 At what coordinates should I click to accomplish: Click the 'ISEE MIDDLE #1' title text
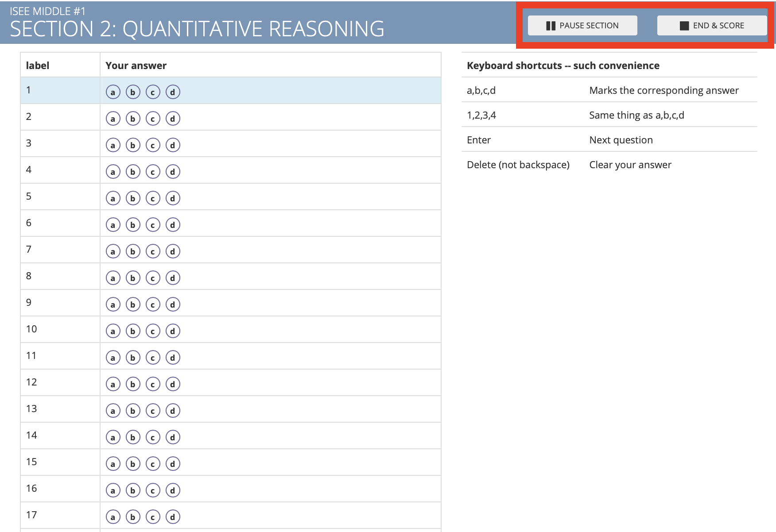(48, 11)
